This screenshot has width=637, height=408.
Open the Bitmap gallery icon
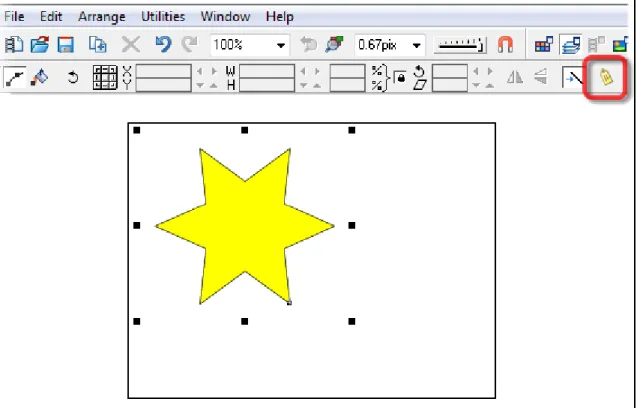[621, 45]
